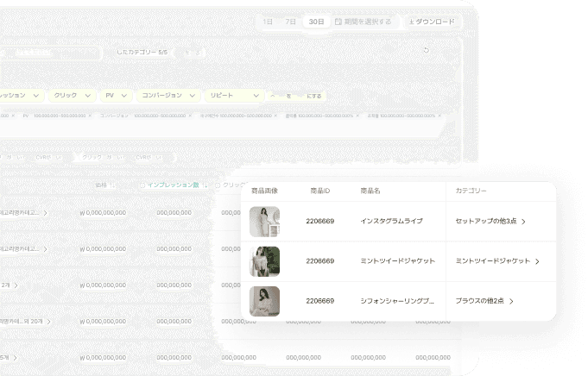Remove the コンバージョン filter chip
The width and height of the screenshot is (588, 376).
190,116
